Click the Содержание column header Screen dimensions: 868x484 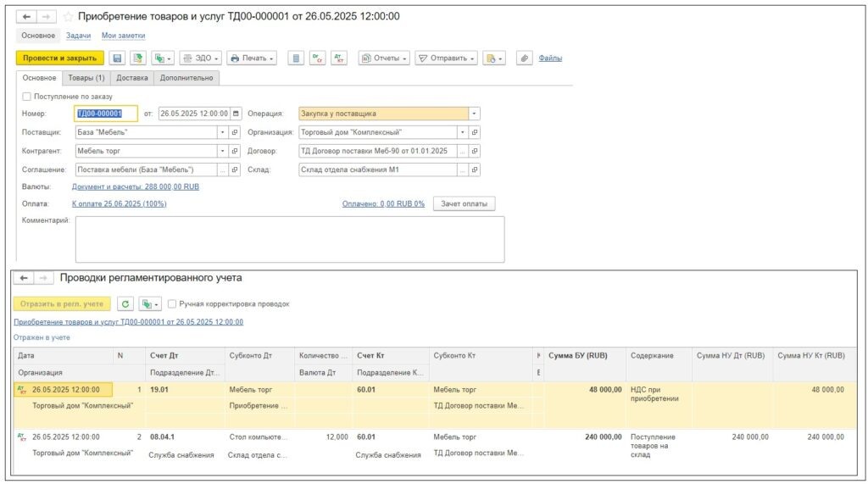[x=659, y=355]
